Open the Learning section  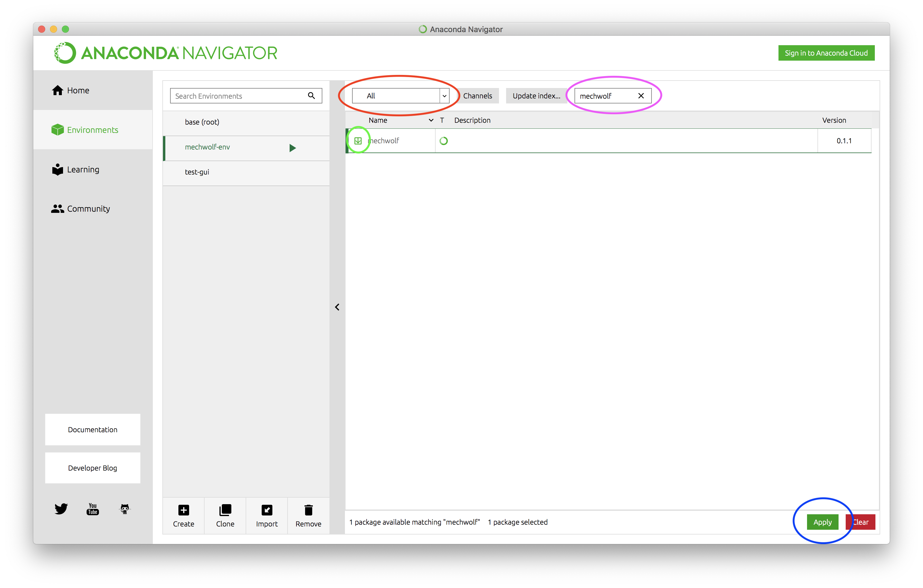[x=93, y=169]
